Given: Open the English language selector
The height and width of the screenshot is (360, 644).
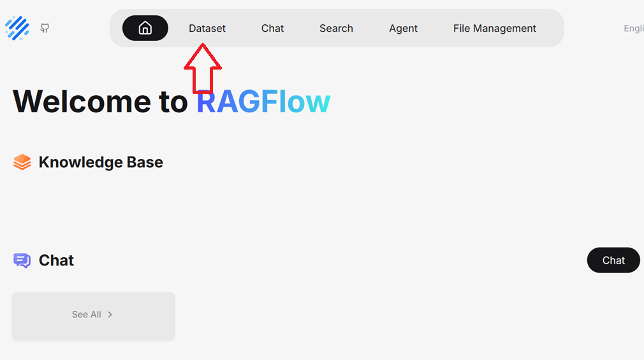Looking at the screenshot, I should tap(633, 28).
